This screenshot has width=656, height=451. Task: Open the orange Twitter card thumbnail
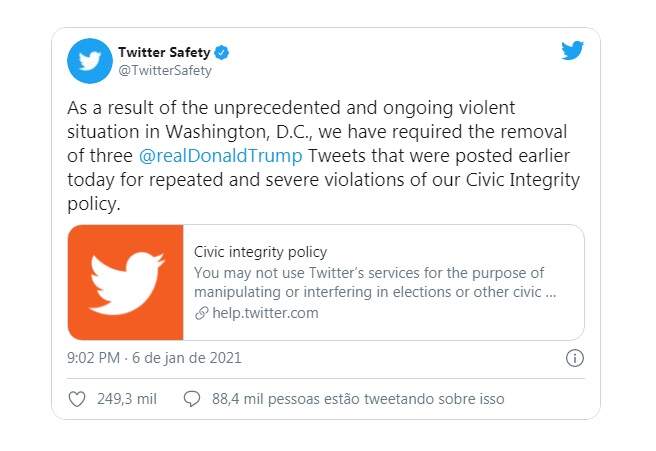[x=126, y=283]
